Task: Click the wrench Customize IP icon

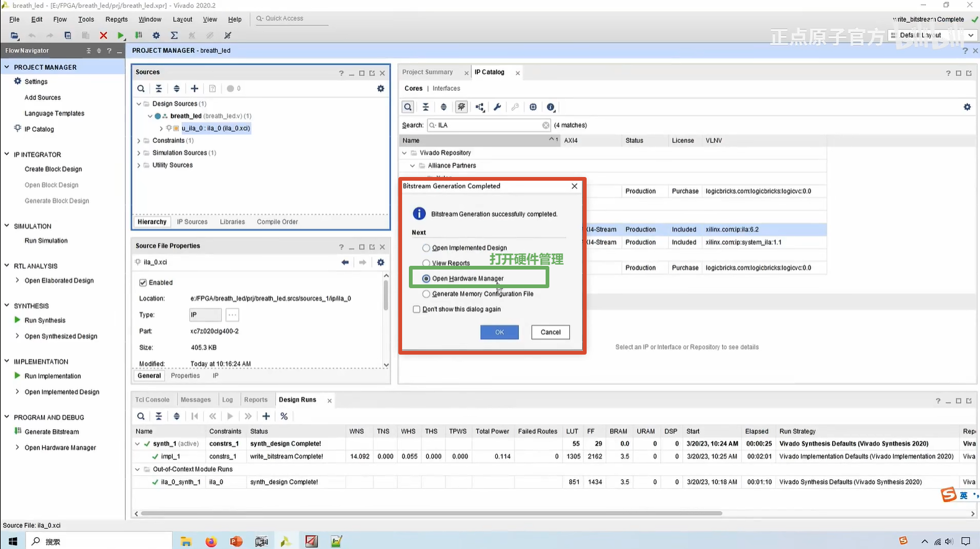Action: [x=497, y=107]
